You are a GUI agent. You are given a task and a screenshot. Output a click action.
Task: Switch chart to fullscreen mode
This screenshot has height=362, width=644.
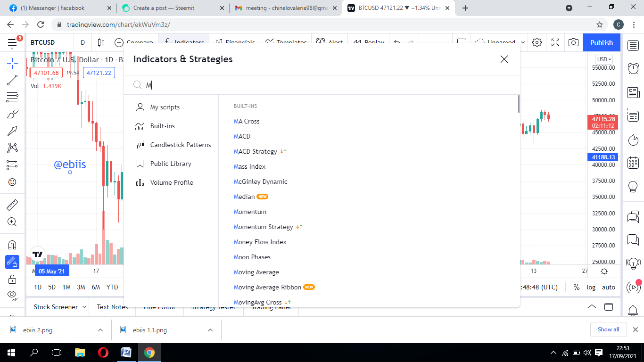point(555,42)
